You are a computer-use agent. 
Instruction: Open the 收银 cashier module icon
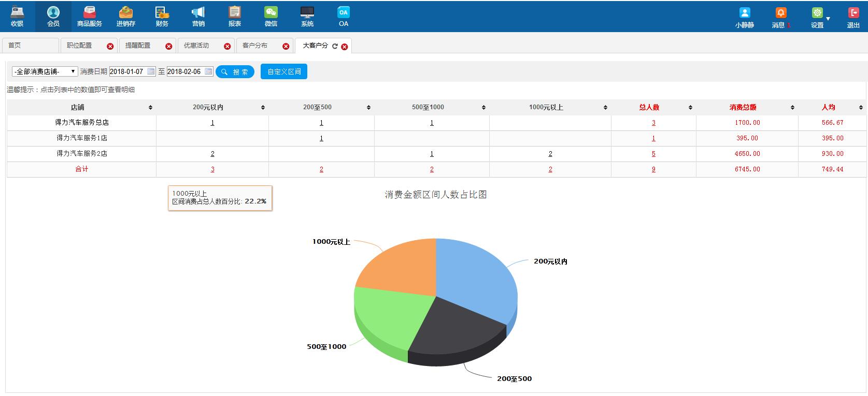tap(17, 12)
